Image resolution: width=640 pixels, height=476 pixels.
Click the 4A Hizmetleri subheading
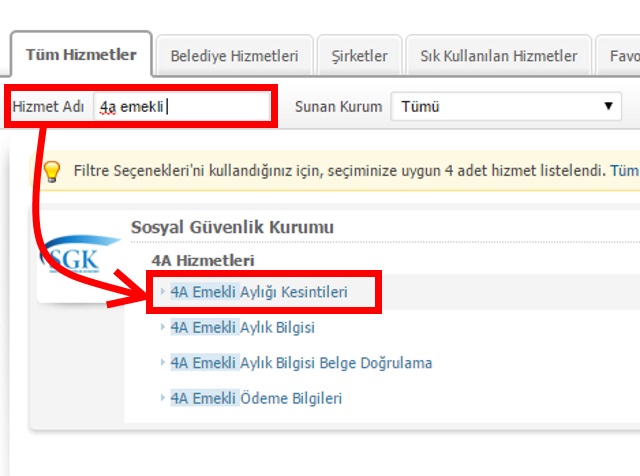(x=203, y=260)
